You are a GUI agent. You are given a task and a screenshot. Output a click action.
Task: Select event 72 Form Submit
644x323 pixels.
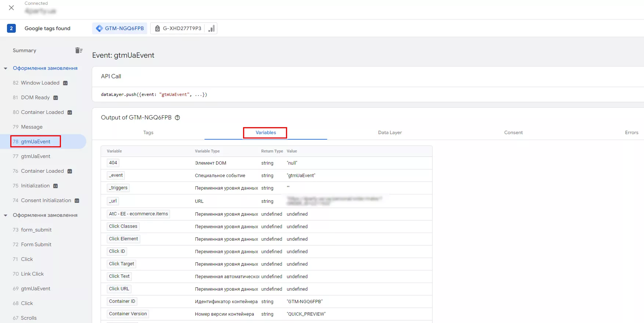pyautogui.click(x=32, y=244)
